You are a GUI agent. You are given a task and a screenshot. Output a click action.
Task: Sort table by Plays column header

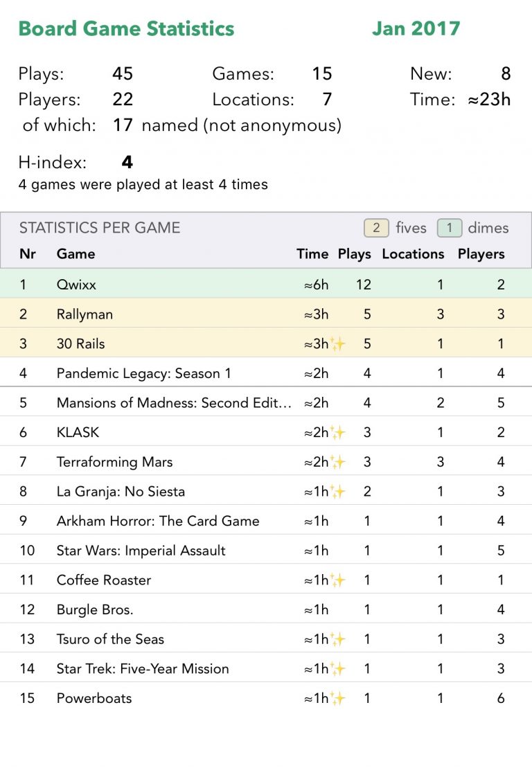pos(355,254)
